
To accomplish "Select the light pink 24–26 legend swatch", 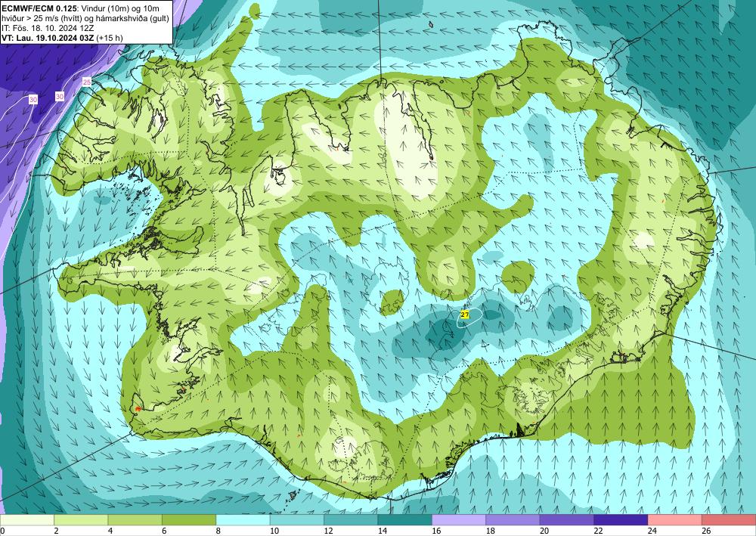I will [675, 520].
